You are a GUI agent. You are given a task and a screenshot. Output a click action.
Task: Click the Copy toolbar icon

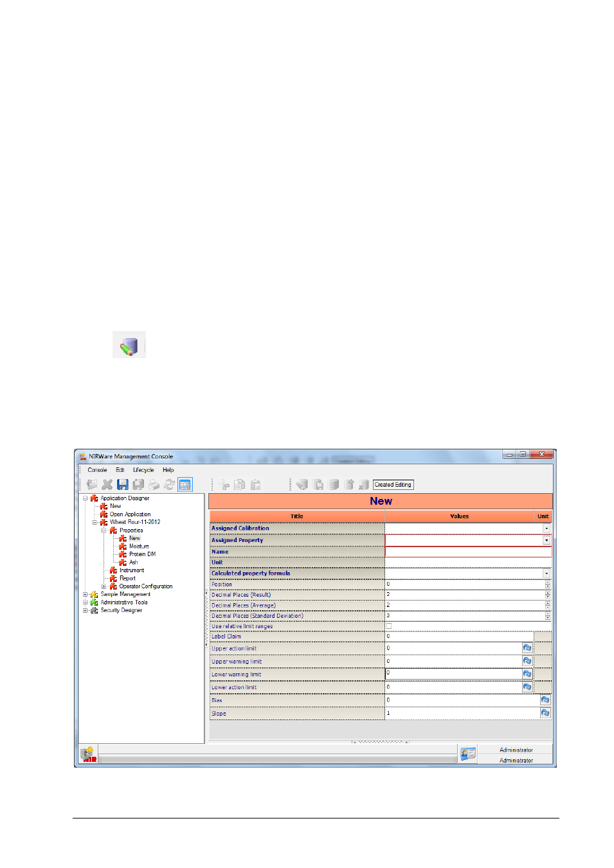pos(240,485)
